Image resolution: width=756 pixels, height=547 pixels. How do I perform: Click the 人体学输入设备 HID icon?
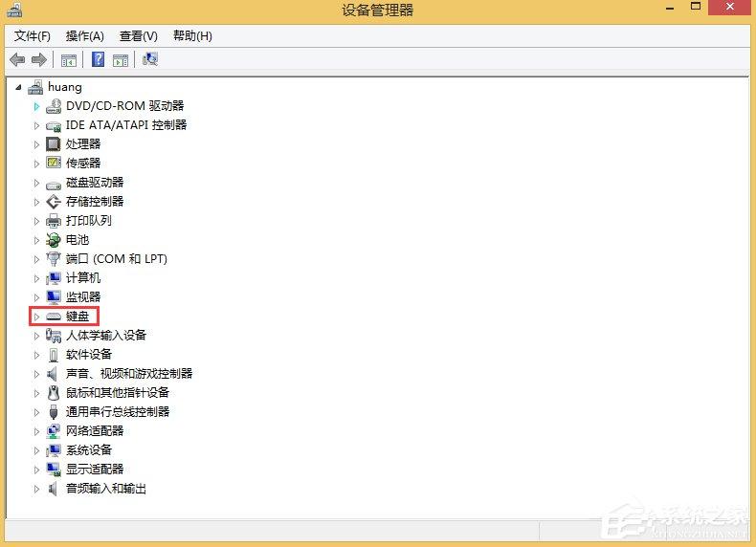pyautogui.click(x=54, y=336)
